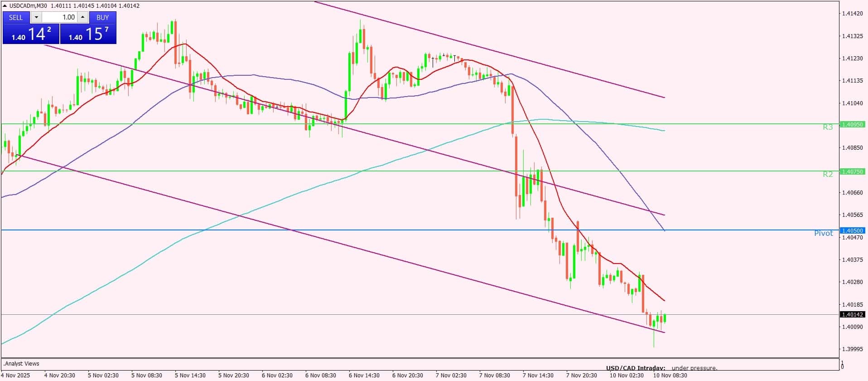The height and width of the screenshot is (381, 868).
Task: Click the buy price panel showing 1.40 15
Action: click(x=88, y=34)
